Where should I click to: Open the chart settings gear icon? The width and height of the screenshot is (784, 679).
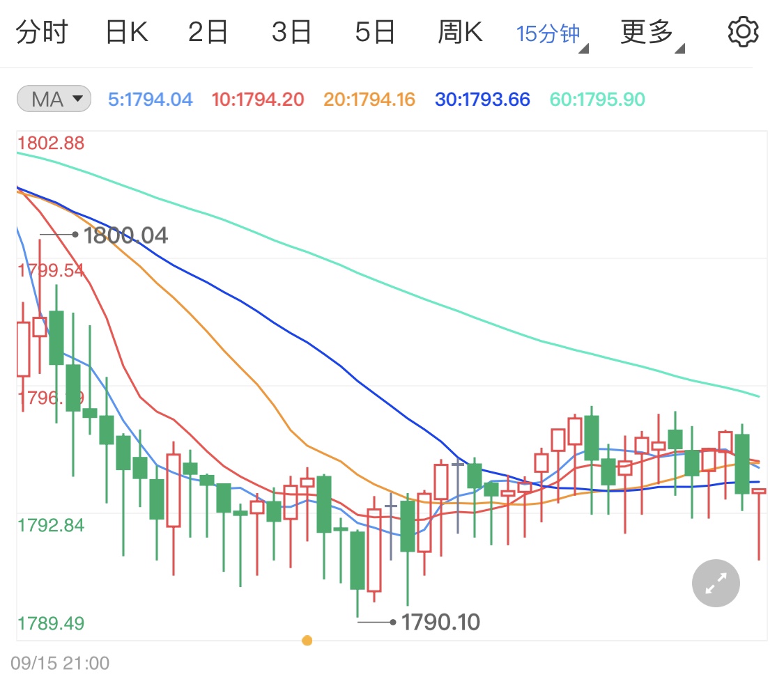tap(743, 32)
